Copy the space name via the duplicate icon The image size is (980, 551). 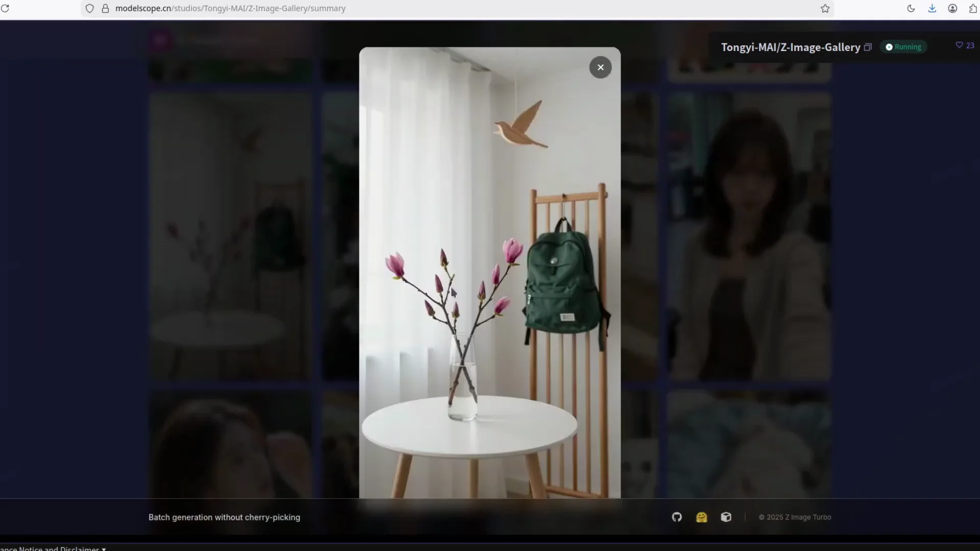coord(868,47)
